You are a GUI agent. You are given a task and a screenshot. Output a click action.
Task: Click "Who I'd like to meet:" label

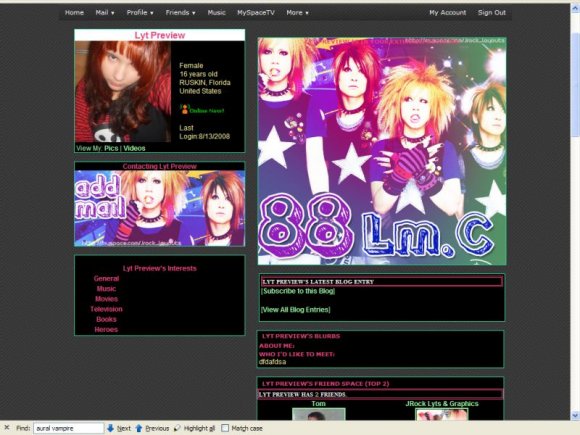(297, 354)
